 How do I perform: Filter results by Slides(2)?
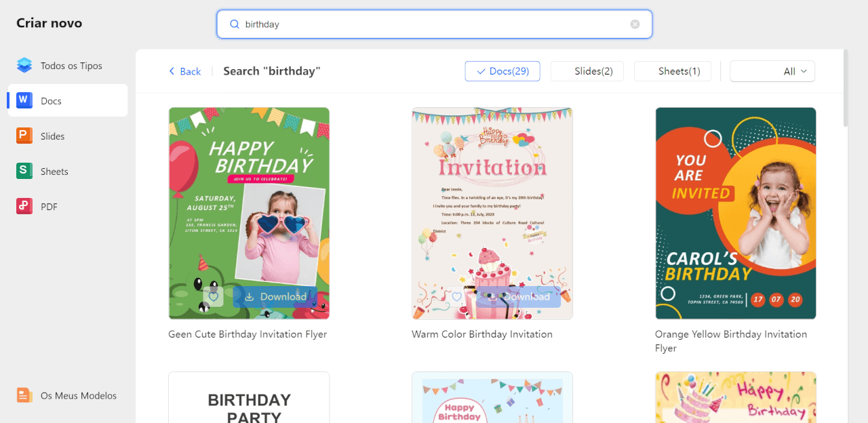587,71
